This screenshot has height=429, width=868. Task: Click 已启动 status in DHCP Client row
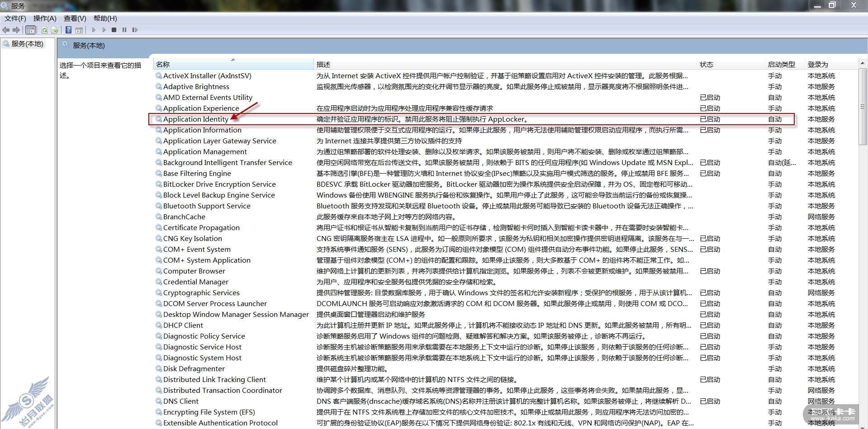point(710,325)
